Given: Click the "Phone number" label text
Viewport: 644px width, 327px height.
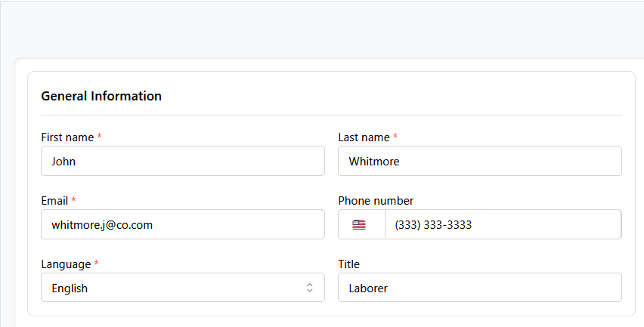Looking at the screenshot, I should coord(376,201).
